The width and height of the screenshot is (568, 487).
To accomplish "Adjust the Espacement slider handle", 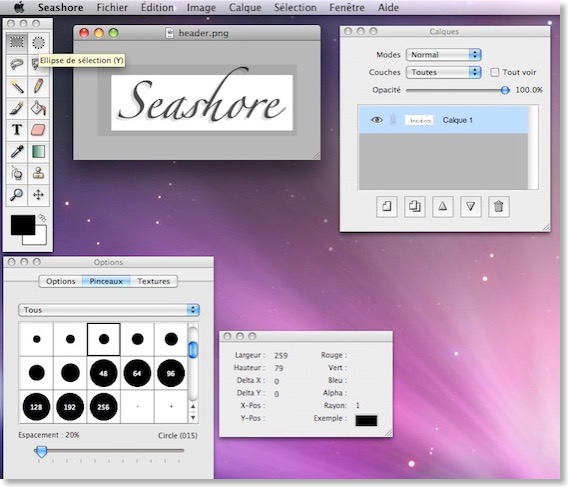I will coord(41,451).
